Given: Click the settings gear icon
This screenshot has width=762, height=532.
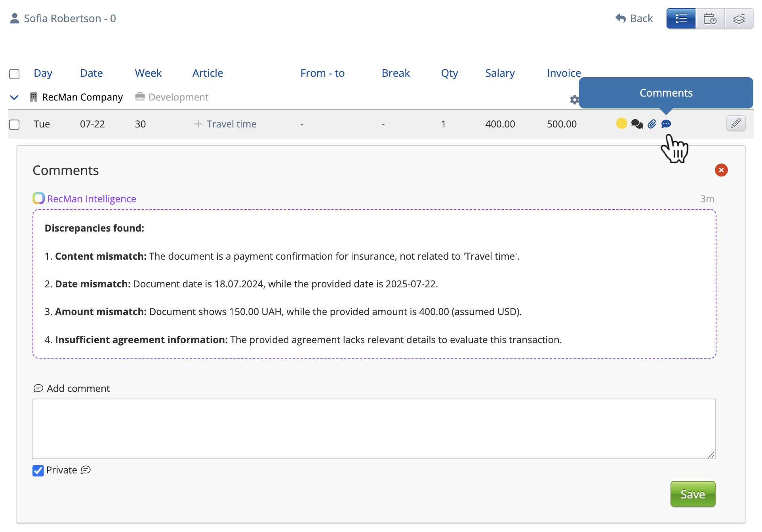Looking at the screenshot, I should (x=574, y=100).
